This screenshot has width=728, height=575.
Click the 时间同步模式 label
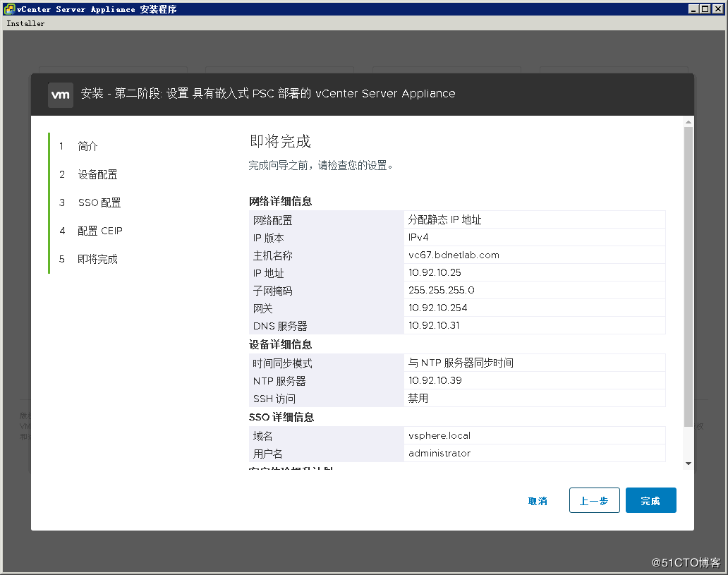282,363
